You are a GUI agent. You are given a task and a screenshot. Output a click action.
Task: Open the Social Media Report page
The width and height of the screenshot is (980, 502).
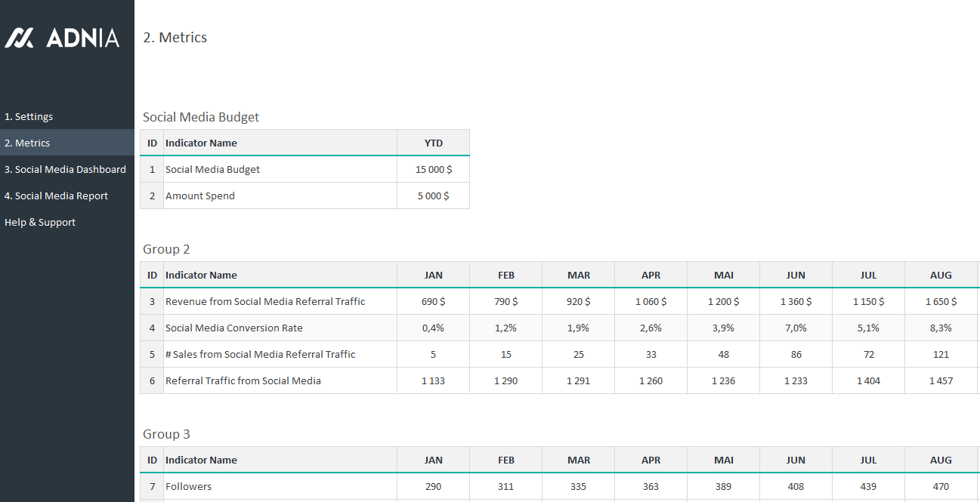click(56, 196)
